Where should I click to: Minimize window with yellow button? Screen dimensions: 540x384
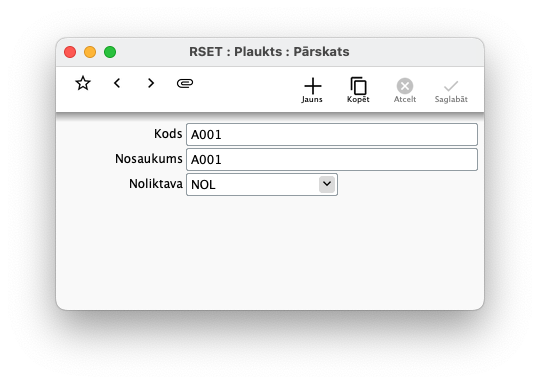point(90,52)
